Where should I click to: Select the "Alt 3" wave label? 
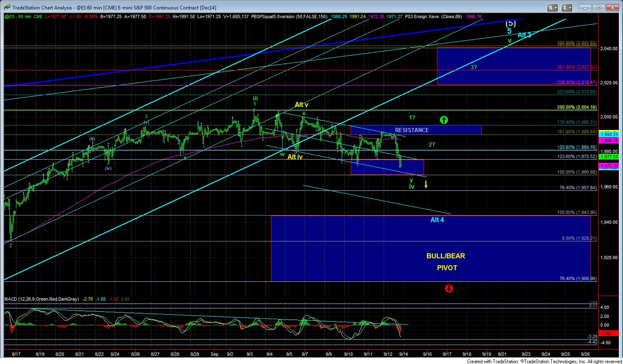[524, 35]
